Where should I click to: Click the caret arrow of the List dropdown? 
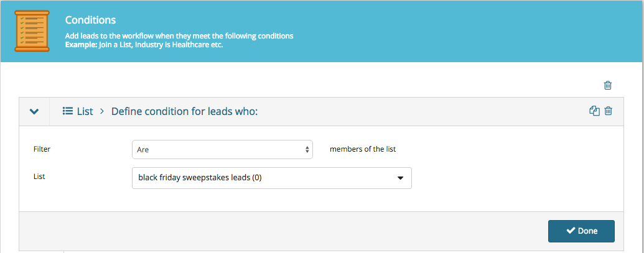pyautogui.click(x=400, y=178)
